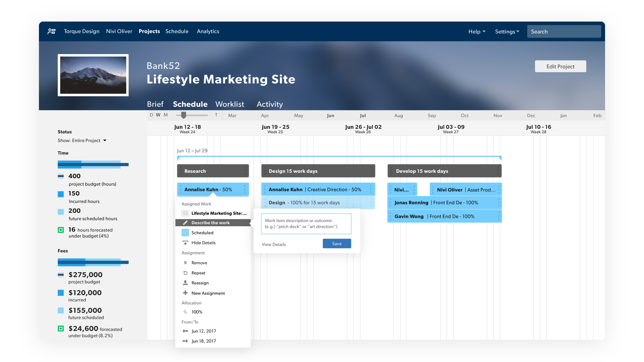
Task: Click the pencil icon beside Describe the work
Action: (x=185, y=223)
